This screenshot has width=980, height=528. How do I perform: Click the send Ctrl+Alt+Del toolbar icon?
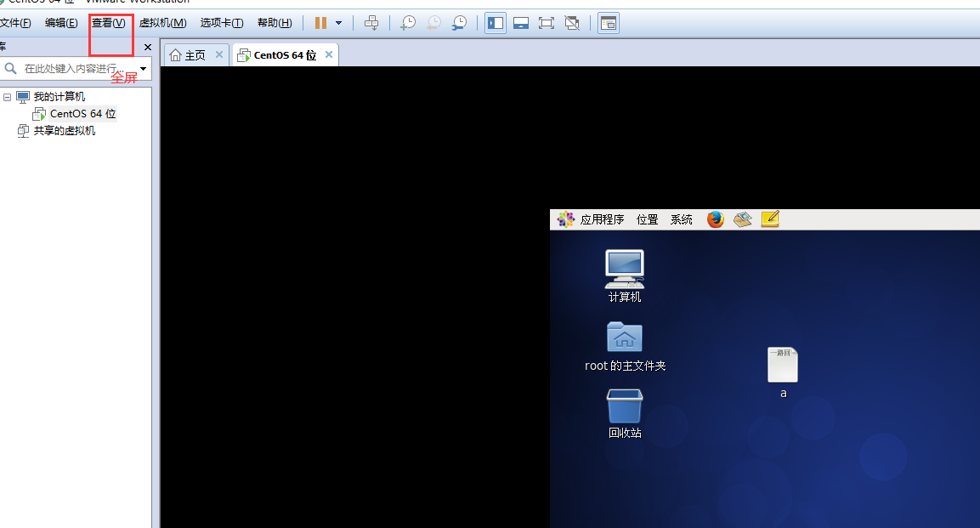point(371,23)
